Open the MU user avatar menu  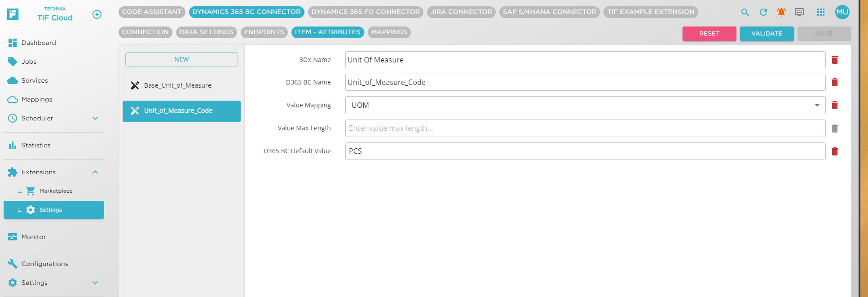(842, 13)
